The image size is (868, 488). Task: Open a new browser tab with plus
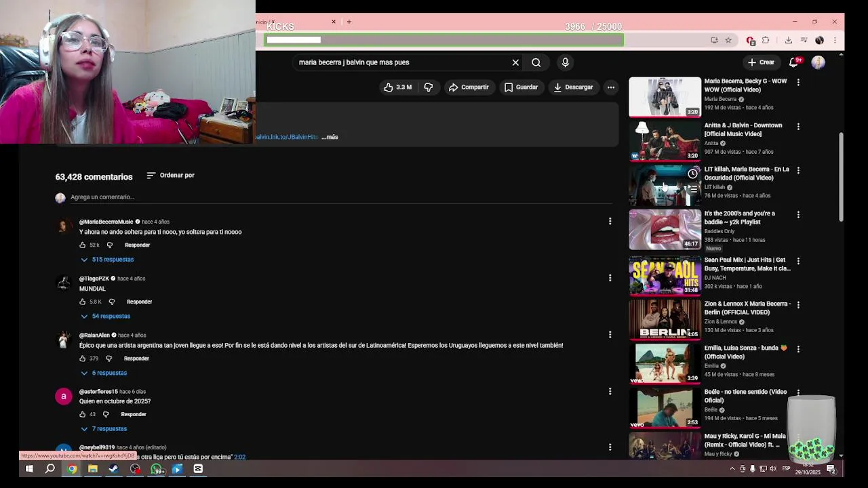click(x=349, y=22)
